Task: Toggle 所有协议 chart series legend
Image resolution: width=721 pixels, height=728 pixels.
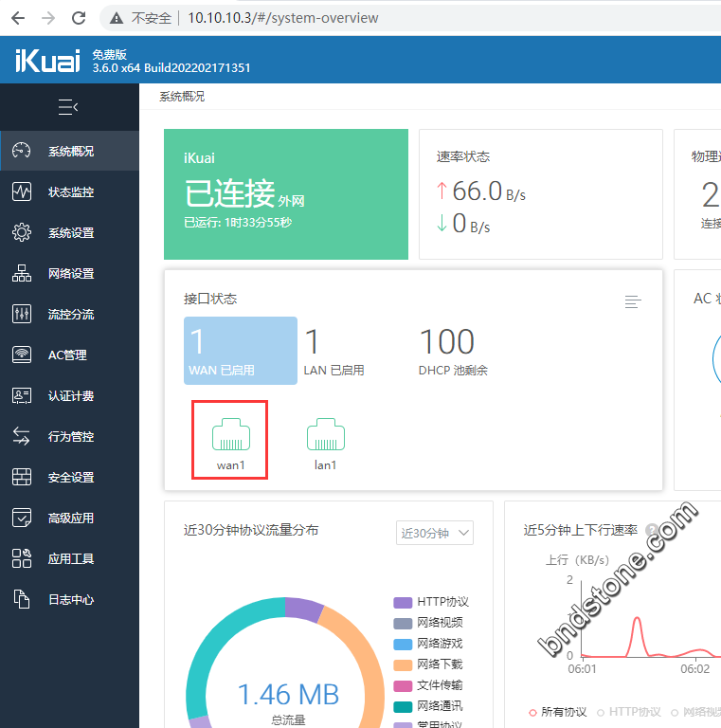Action: (x=557, y=712)
